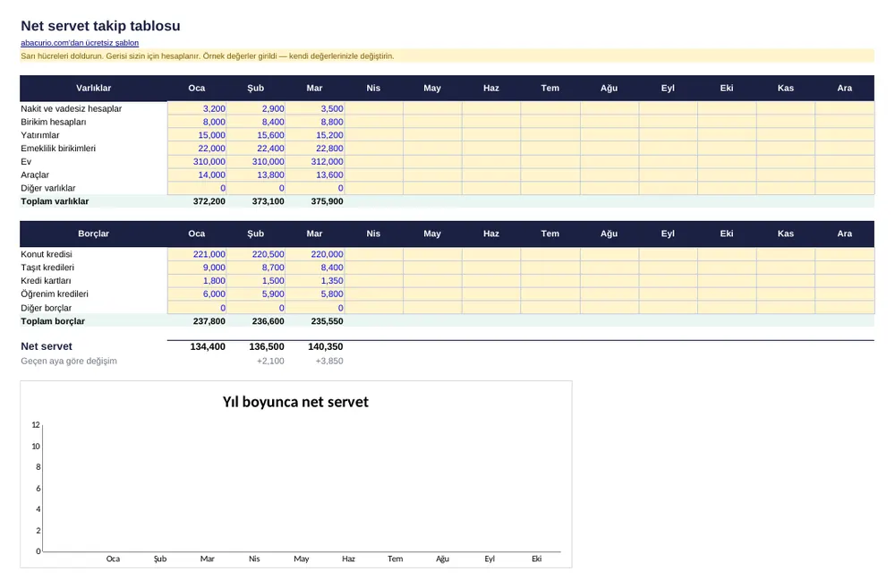Screen dimensions: 895x588
Task: Click the Haz column header in Borçlar table
Action: (x=490, y=234)
